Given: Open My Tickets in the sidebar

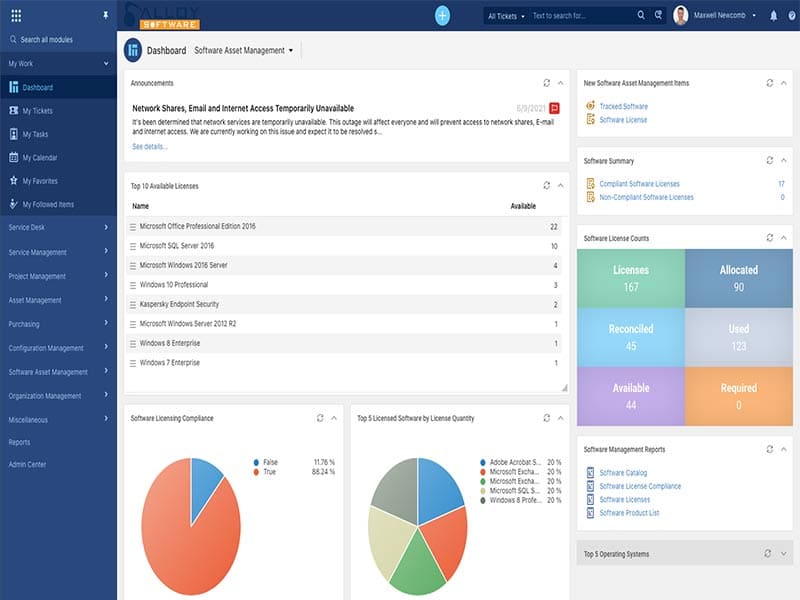Looking at the screenshot, I should pos(37,111).
